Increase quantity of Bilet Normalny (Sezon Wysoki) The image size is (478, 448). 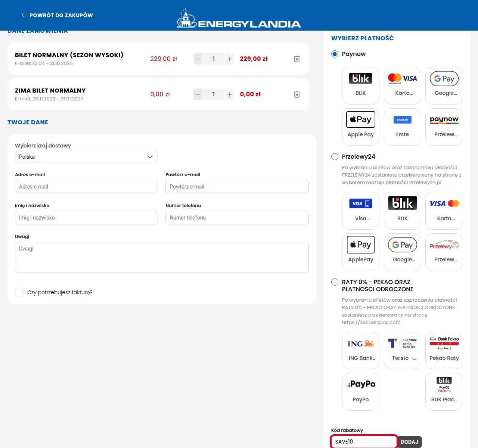230,59
